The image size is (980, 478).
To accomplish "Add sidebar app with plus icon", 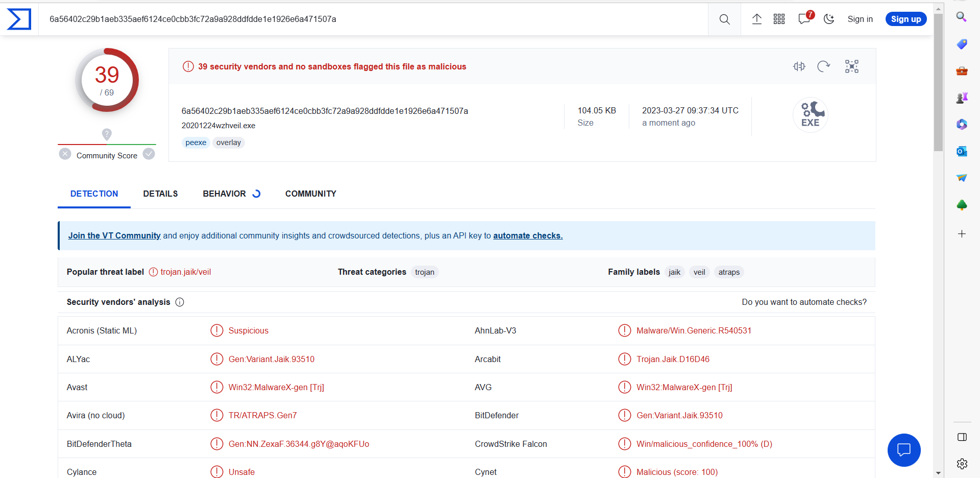I will [962, 234].
